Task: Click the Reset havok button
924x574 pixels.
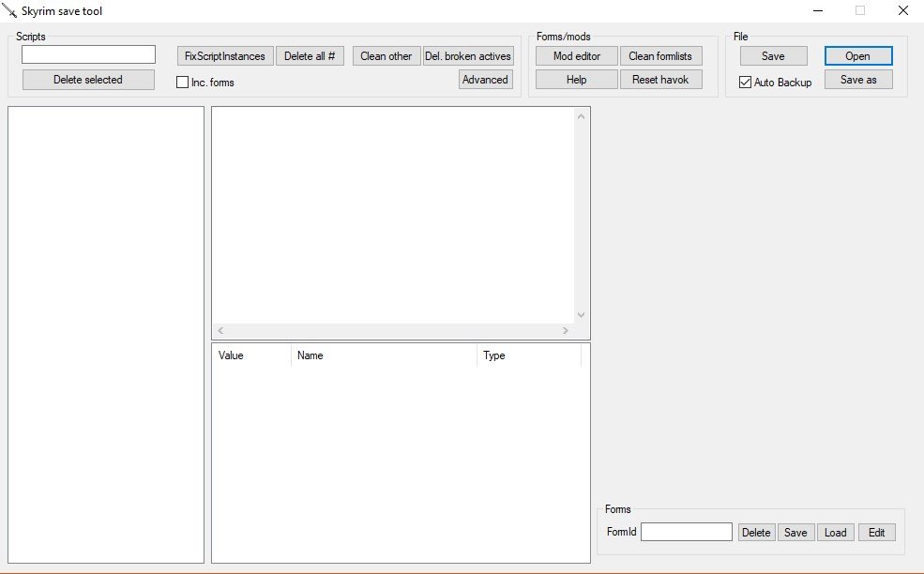Action: pos(660,80)
